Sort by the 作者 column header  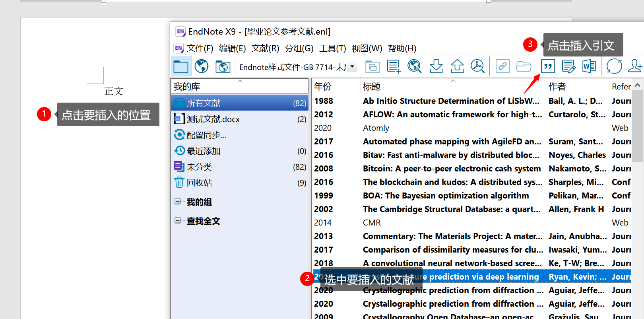click(x=577, y=86)
